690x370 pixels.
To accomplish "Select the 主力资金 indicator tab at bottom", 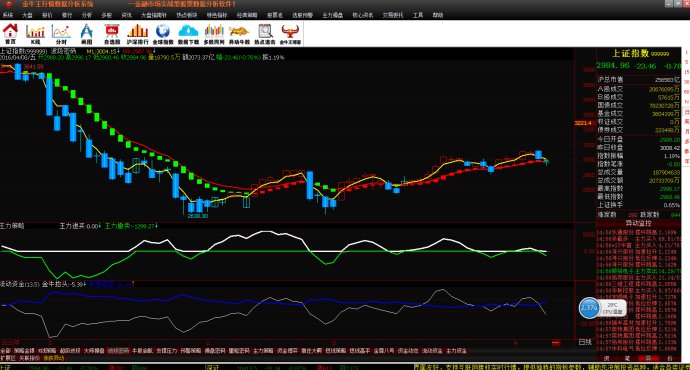I will [x=456, y=351].
